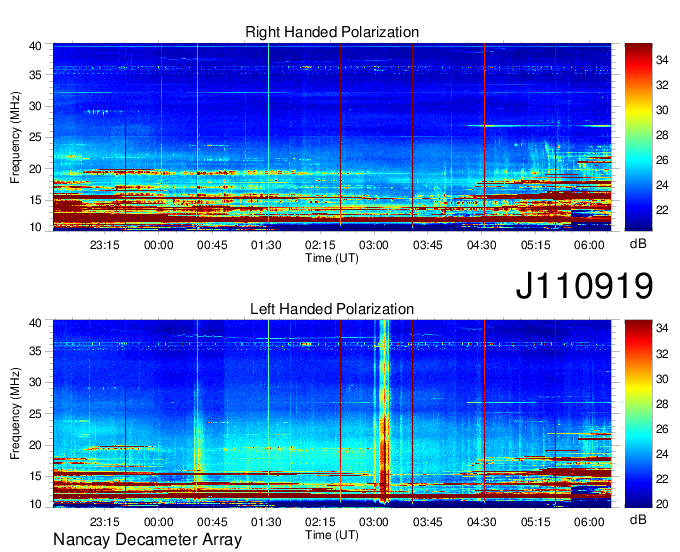Image resolution: width=680 pixels, height=552 pixels.
Task: Click the 01:30 tick under Left Handed plot
Action: [x=266, y=522]
